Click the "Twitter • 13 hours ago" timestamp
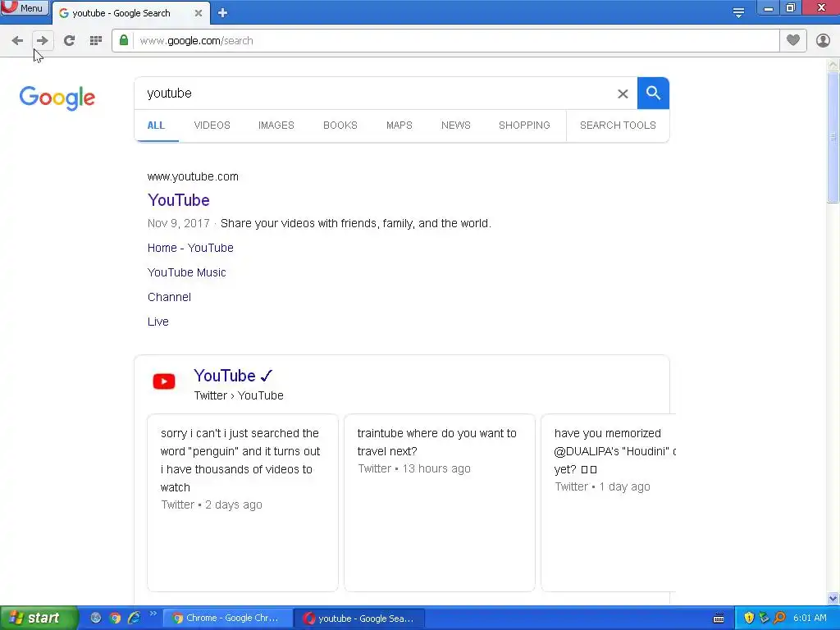Image resolution: width=840 pixels, height=630 pixels. coord(414,468)
